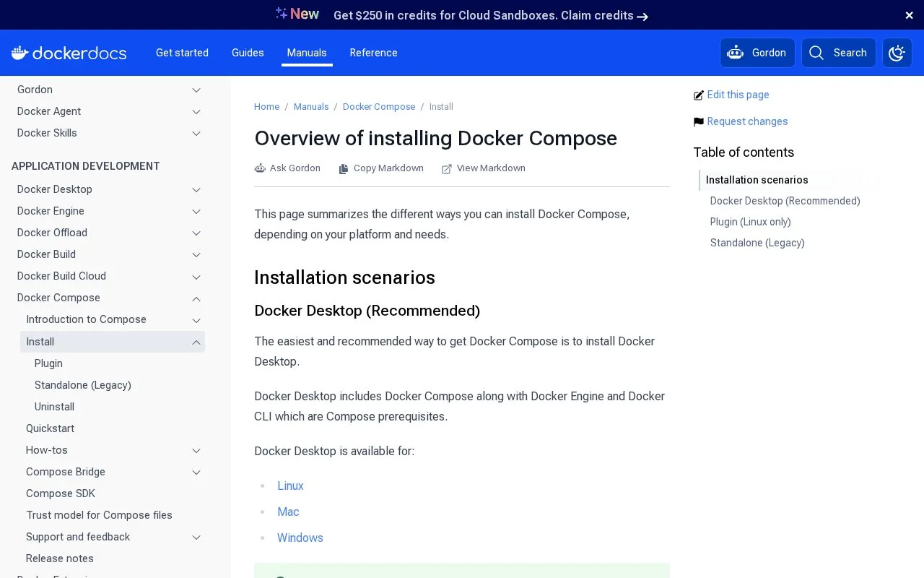Collapse the Install sidebar item chevron
The image size is (924, 578).
pos(196,342)
